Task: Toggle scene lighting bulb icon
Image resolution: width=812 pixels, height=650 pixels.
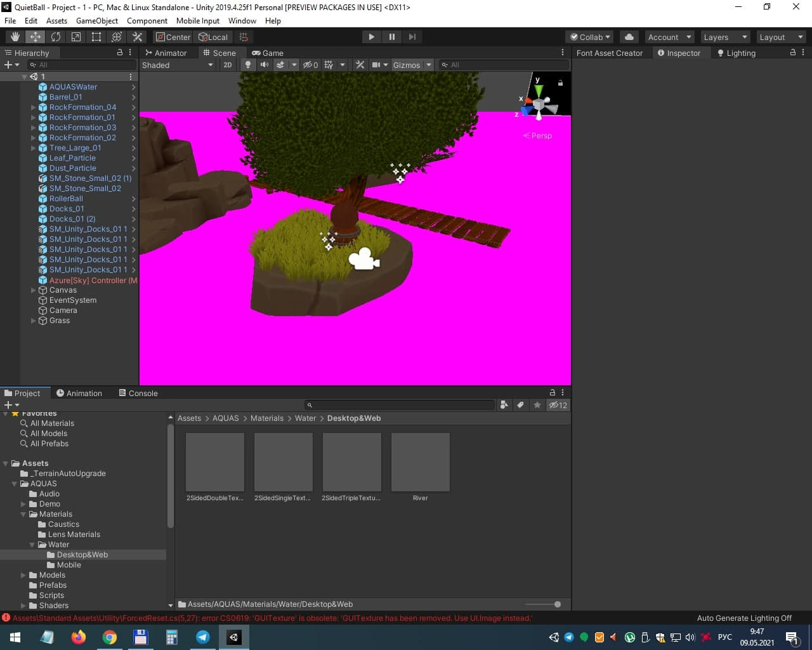Action: click(x=248, y=65)
